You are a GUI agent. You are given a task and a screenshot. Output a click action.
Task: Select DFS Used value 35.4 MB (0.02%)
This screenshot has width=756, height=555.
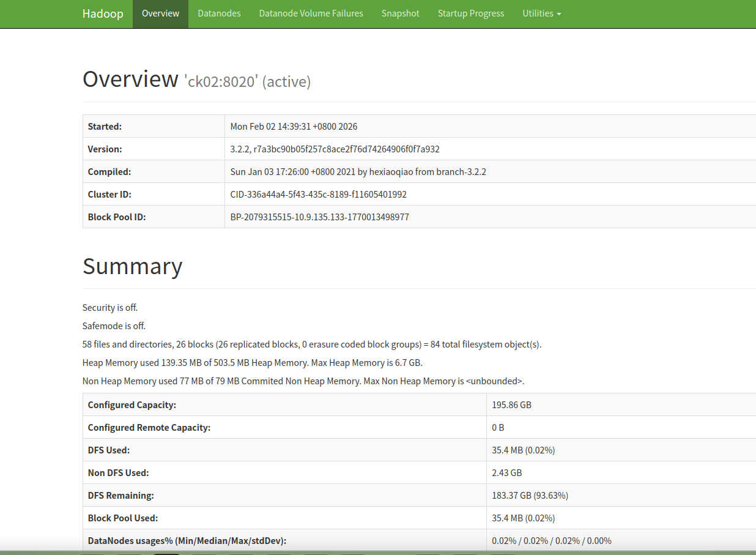[x=524, y=450]
